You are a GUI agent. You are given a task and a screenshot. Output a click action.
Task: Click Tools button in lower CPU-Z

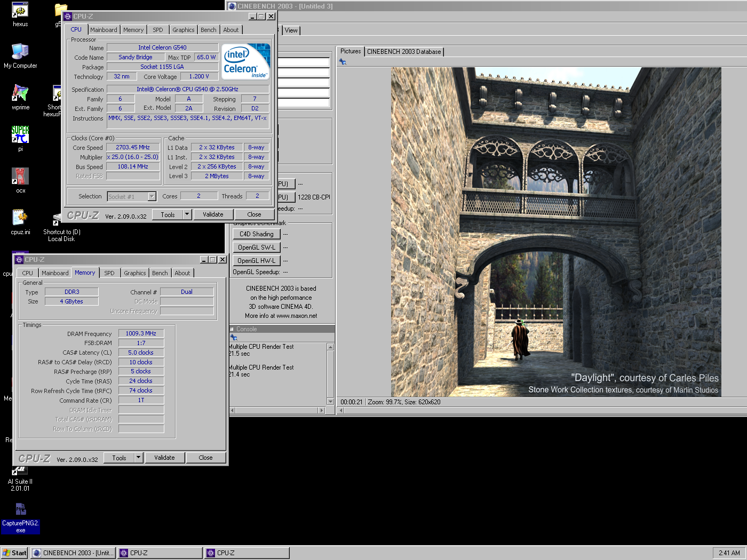tap(119, 458)
